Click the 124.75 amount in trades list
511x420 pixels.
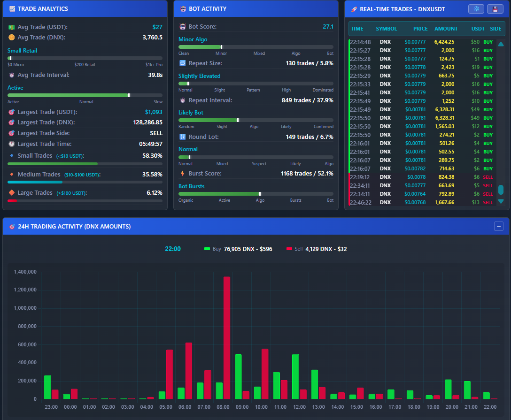pyautogui.click(x=447, y=59)
